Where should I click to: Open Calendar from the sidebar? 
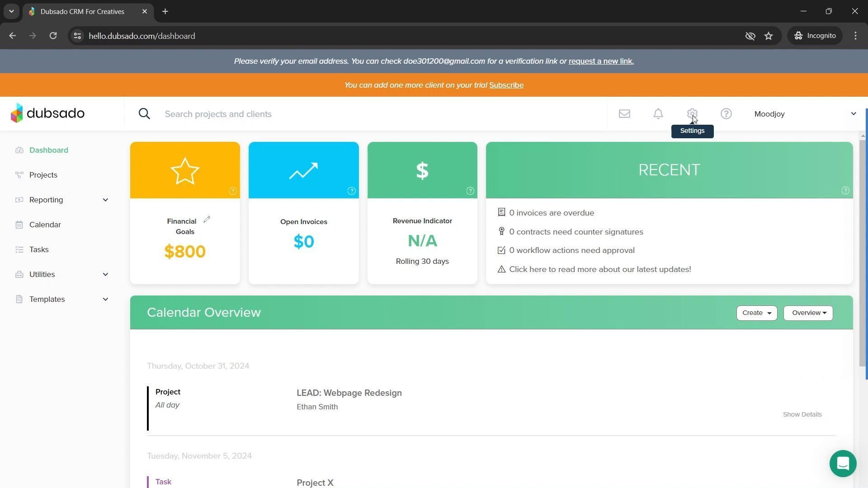[x=45, y=225]
